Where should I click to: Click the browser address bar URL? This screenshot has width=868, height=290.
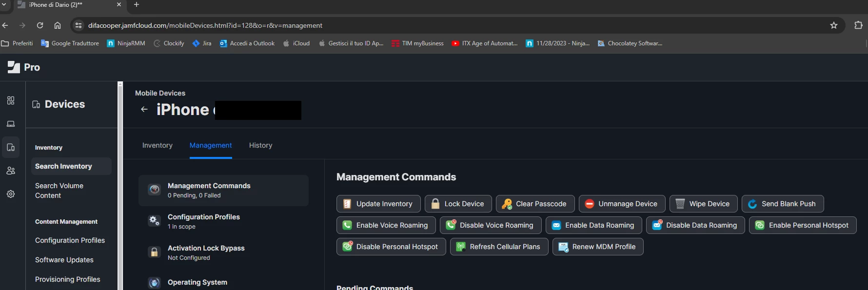(205, 25)
